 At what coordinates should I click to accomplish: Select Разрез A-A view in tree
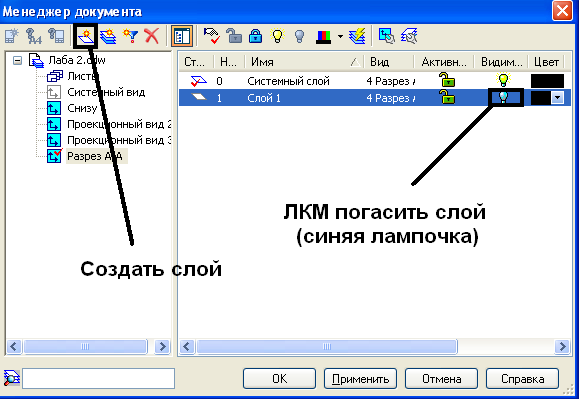[x=96, y=156]
